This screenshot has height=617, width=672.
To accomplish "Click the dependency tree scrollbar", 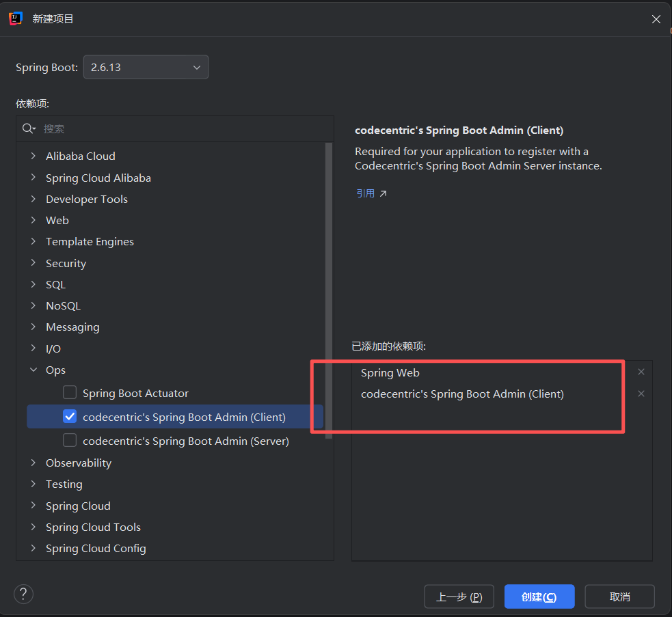I will (329, 290).
